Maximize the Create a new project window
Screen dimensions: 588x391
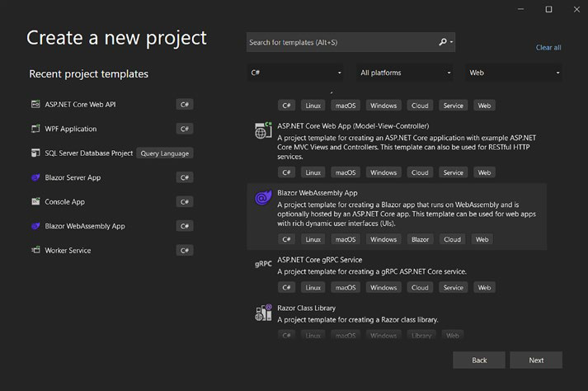tap(548, 9)
